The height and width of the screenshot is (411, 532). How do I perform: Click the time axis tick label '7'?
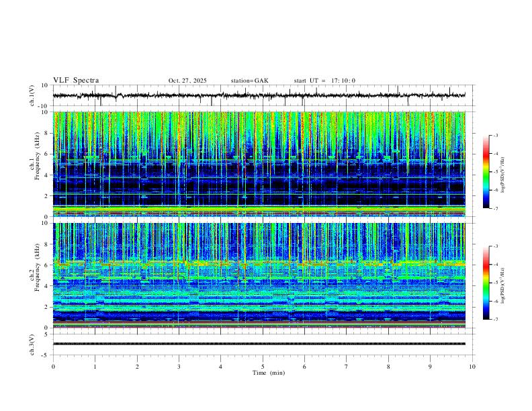347,367
